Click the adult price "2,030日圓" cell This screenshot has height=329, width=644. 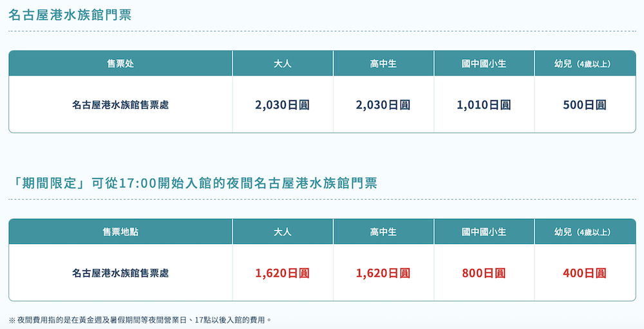[283, 105]
